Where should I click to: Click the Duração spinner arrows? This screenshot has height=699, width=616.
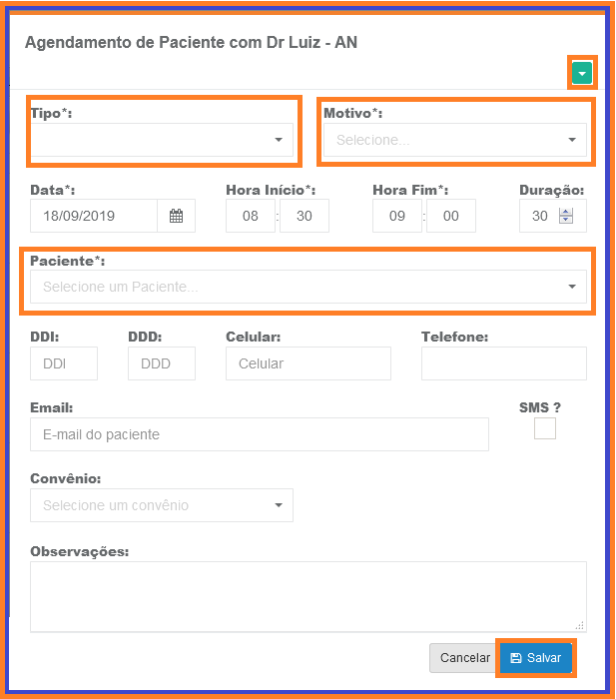pyautogui.click(x=566, y=216)
